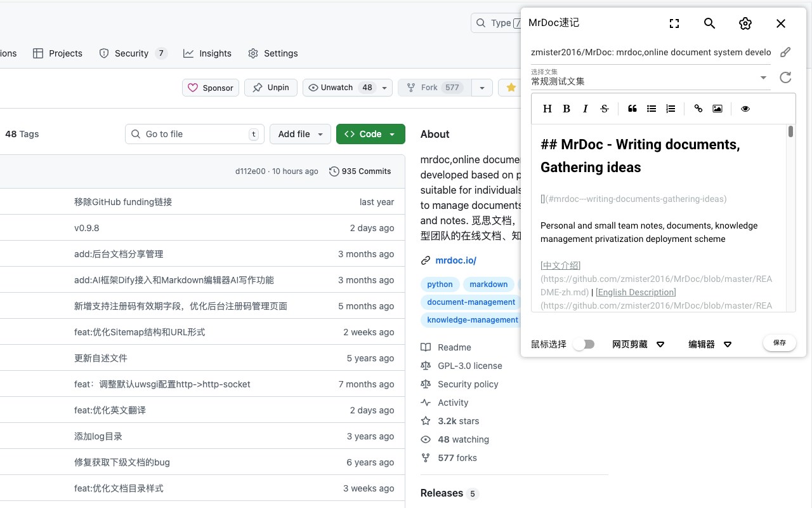Click the Sponsor button

(211, 88)
